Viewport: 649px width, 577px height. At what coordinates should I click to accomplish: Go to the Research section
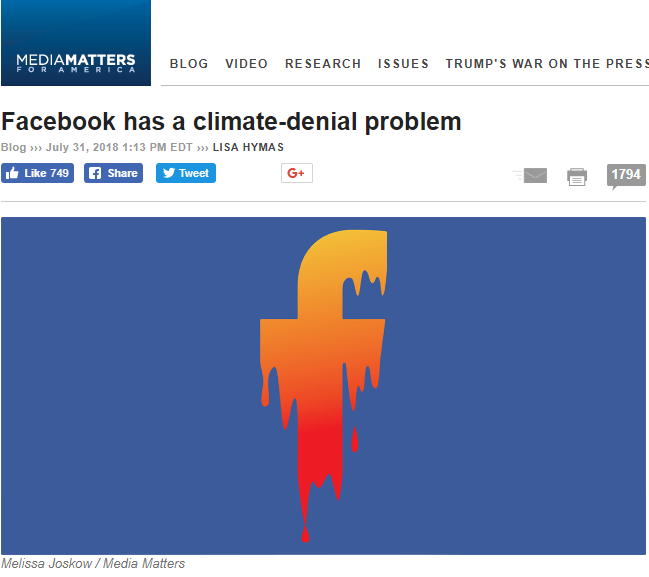click(323, 64)
